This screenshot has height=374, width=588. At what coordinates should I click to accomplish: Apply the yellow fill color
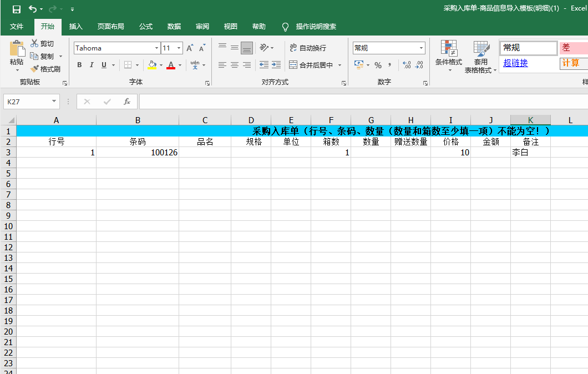pos(152,65)
